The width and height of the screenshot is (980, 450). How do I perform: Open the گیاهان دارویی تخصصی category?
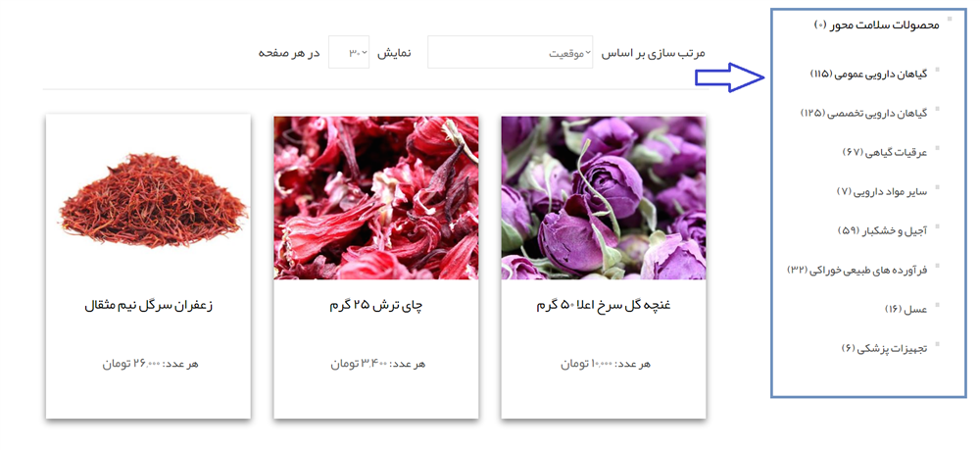coord(864,114)
